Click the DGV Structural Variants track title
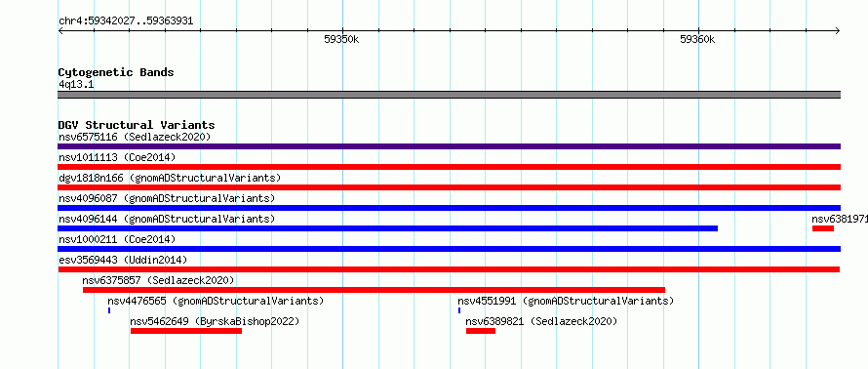 click(137, 125)
